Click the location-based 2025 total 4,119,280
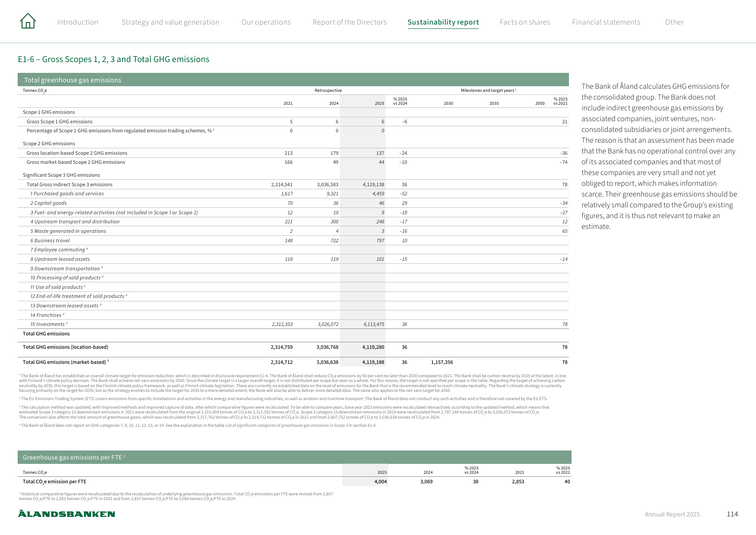 pos(373,347)
